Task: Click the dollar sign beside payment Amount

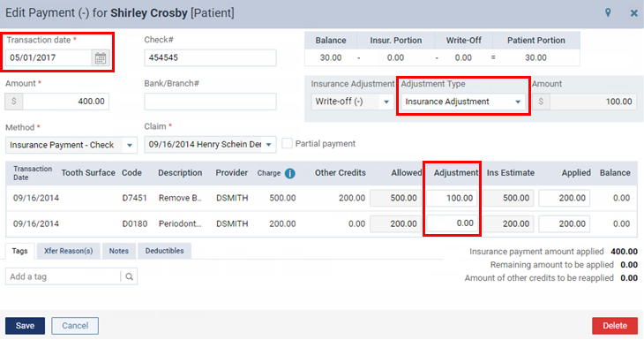Action: point(14,102)
